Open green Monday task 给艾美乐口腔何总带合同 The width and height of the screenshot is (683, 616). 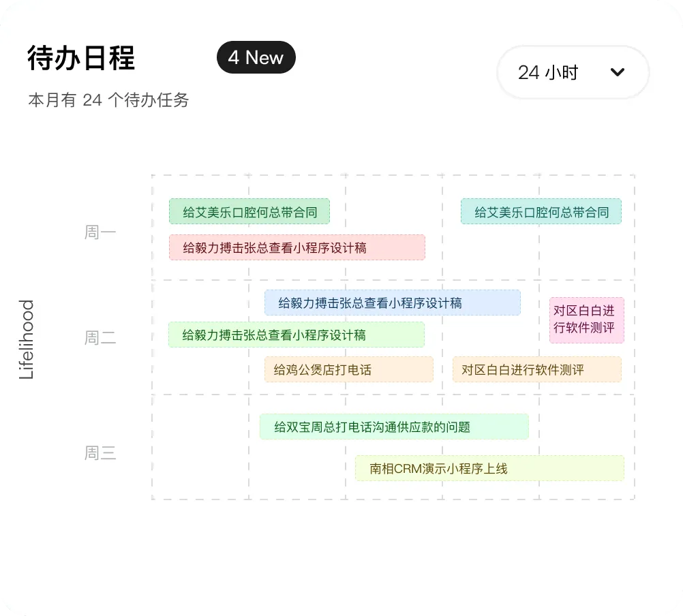[249, 212]
